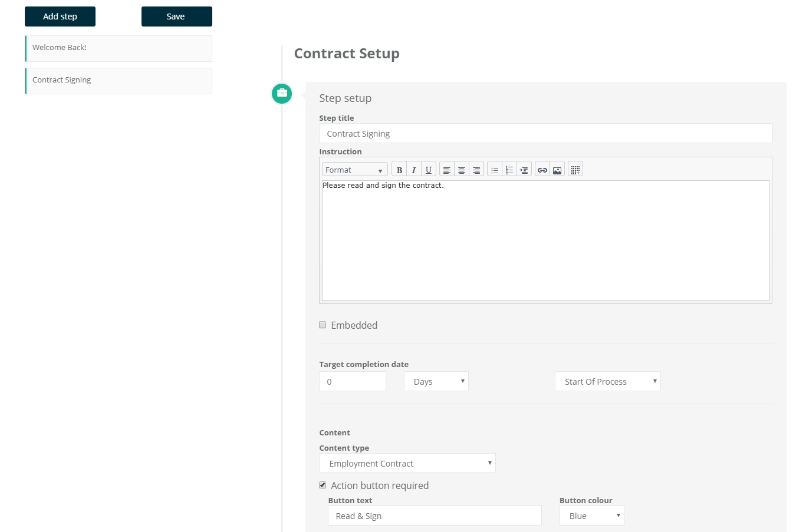Click the Button text input field
806x532 pixels.
(435, 516)
